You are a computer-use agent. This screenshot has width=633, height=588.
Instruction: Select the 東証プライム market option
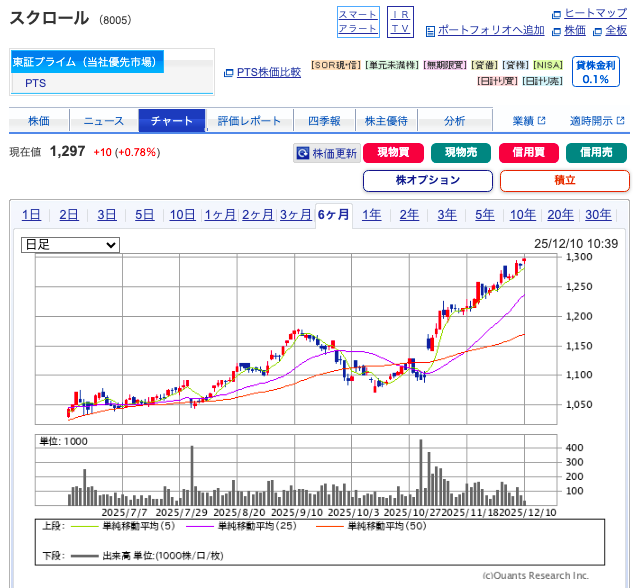point(87,62)
